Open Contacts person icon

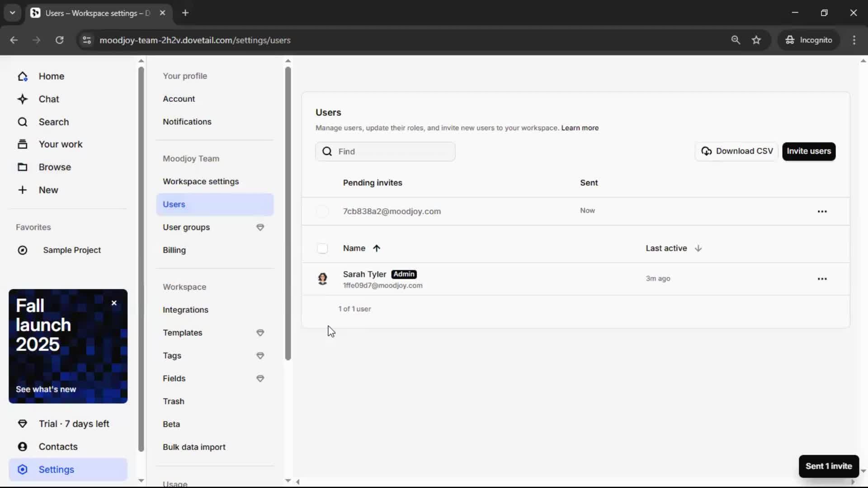(23, 446)
